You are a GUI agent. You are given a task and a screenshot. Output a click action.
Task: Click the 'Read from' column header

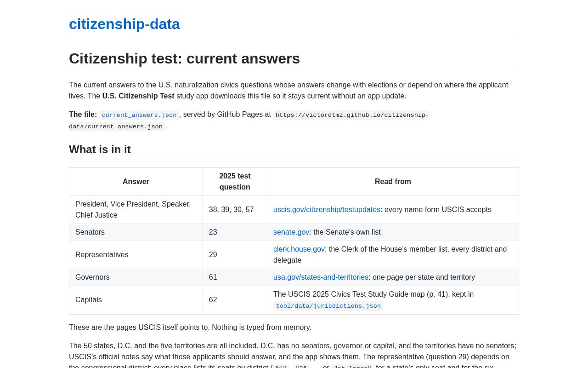pos(393,182)
